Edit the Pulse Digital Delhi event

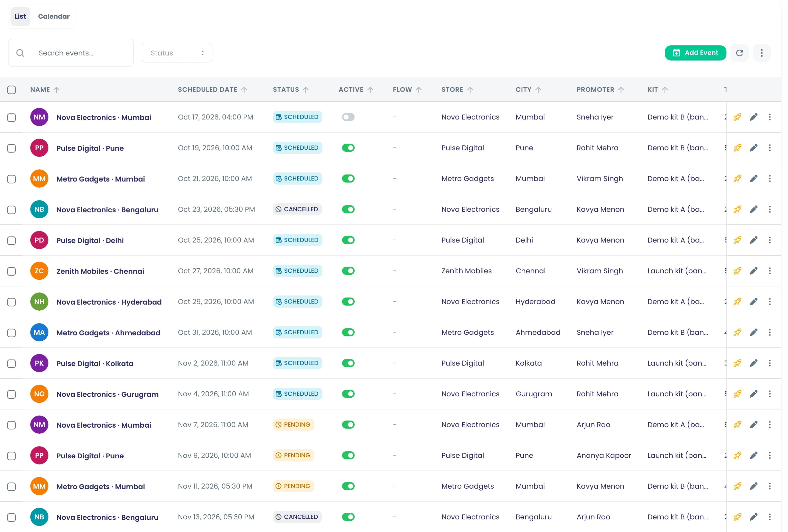point(753,240)
